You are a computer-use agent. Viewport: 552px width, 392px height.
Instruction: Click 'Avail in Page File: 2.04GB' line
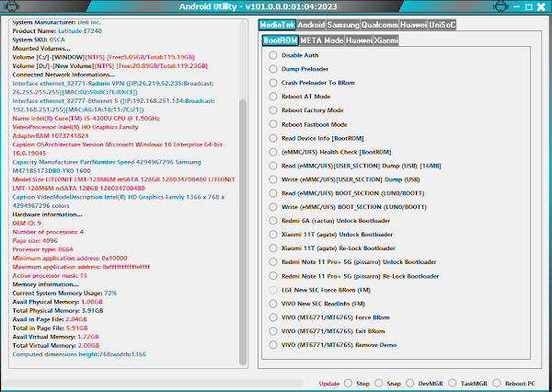(50, 319)
